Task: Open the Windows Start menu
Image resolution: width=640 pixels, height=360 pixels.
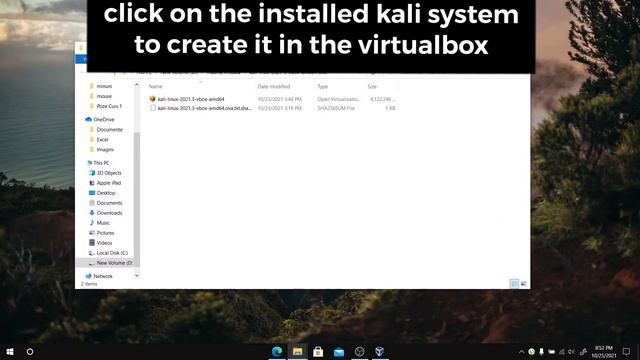Action: pos(10,351)
